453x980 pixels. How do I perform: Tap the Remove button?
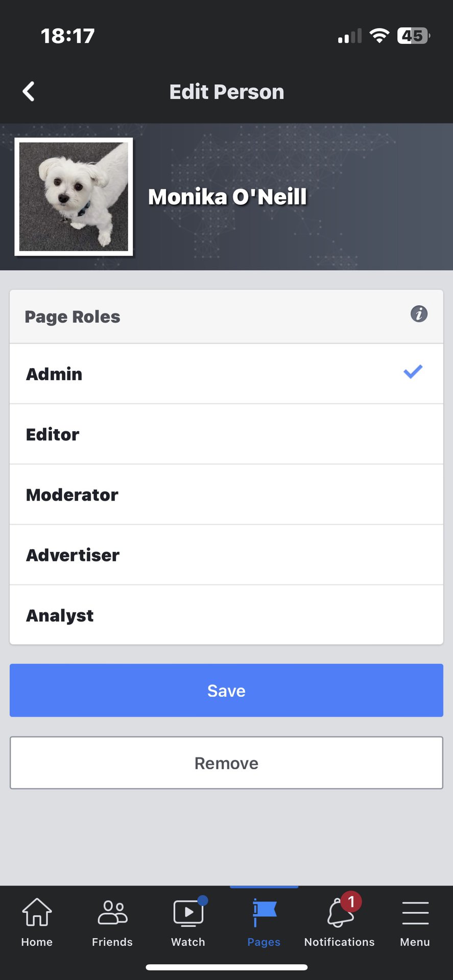coord(226,763)
